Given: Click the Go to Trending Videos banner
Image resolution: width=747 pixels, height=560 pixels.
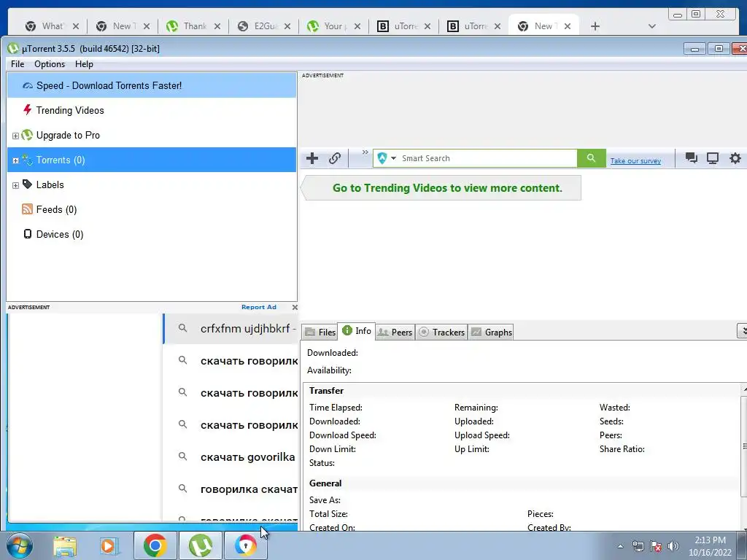Looking at the screenshot, I should (x=441, y=187).
